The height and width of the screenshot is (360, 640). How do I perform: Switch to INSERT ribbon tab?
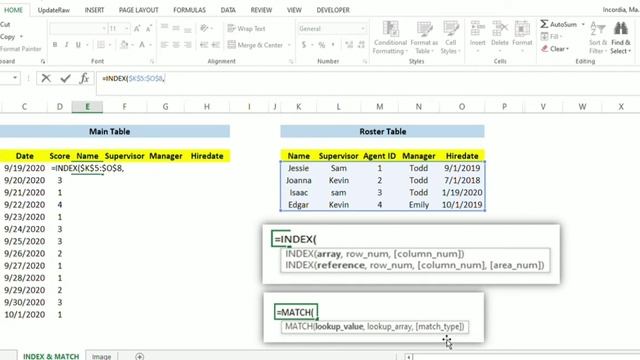tap(94, 10)
